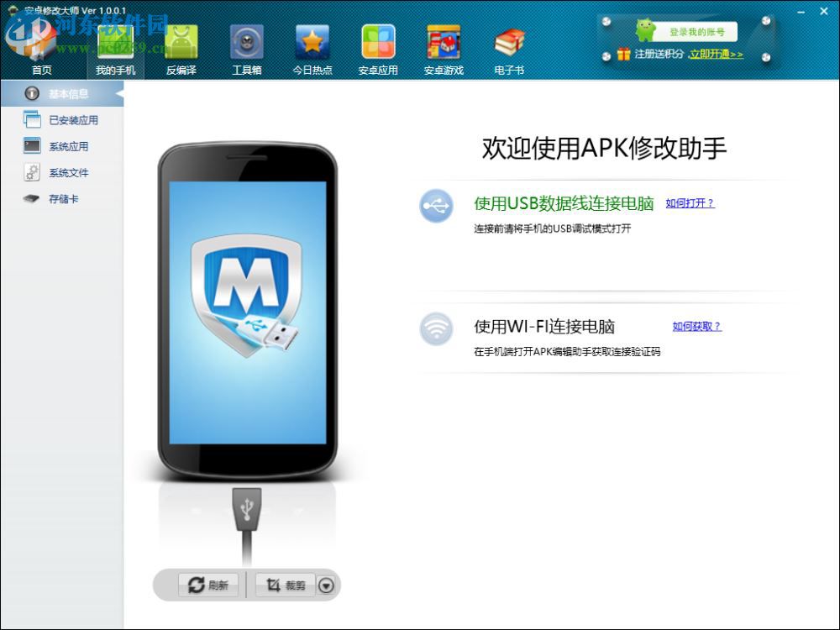Click the 系统应用 terminal icon

pos(32,145)
